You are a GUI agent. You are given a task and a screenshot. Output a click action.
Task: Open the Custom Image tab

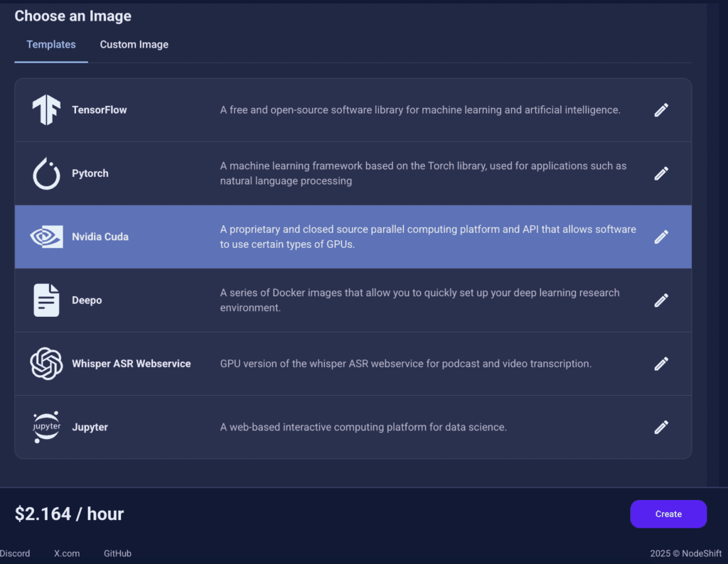(134, 45)
